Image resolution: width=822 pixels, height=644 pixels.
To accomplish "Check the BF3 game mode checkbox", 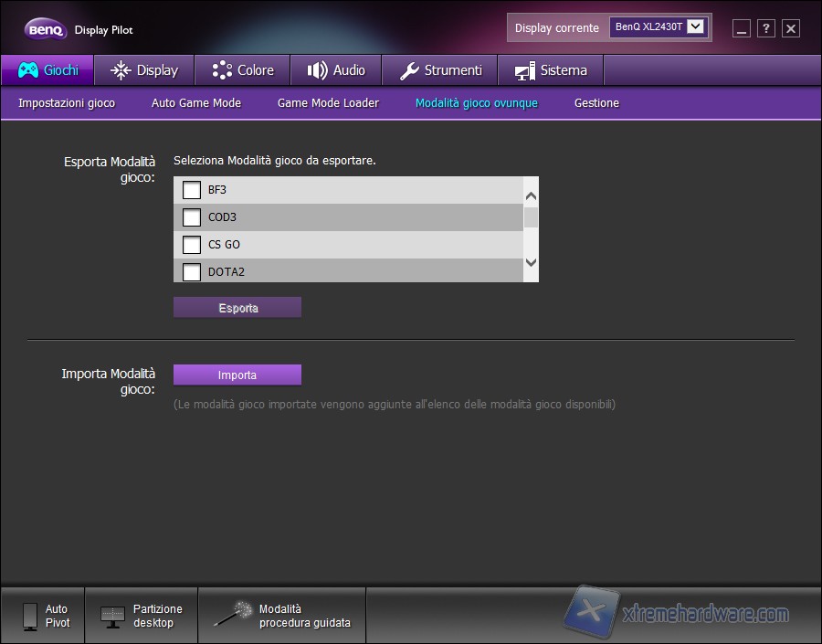I will 191,189.
